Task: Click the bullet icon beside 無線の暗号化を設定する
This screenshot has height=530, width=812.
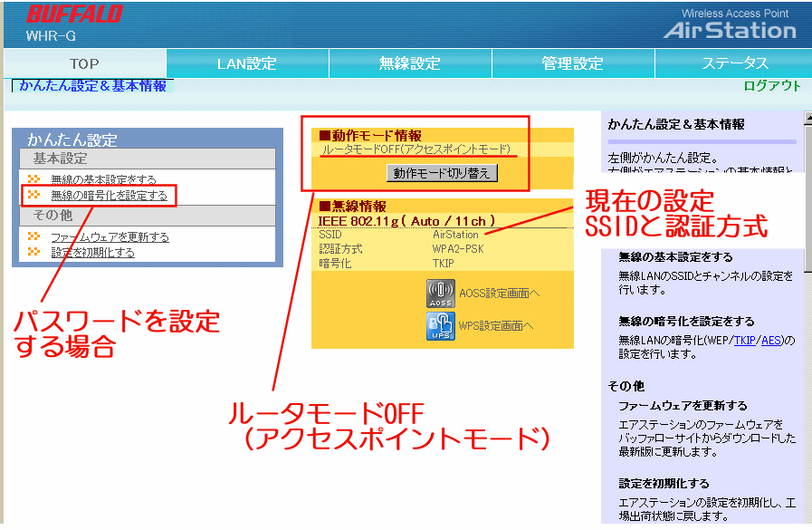Action: tap(34, 195)
